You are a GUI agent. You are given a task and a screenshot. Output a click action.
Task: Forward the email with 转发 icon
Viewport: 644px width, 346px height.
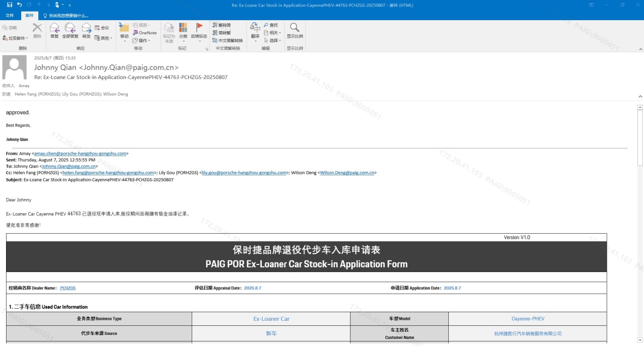click(x=87, y=30)
